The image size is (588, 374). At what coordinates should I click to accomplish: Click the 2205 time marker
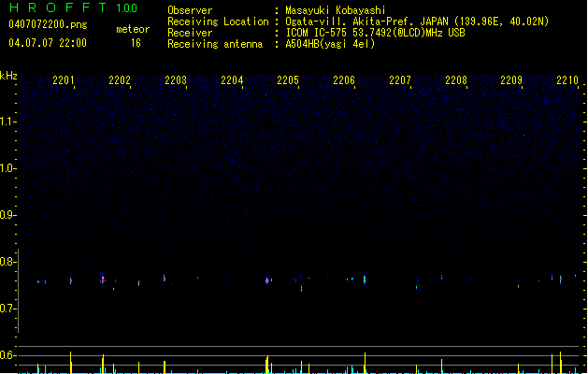click(x=288, y=79)
